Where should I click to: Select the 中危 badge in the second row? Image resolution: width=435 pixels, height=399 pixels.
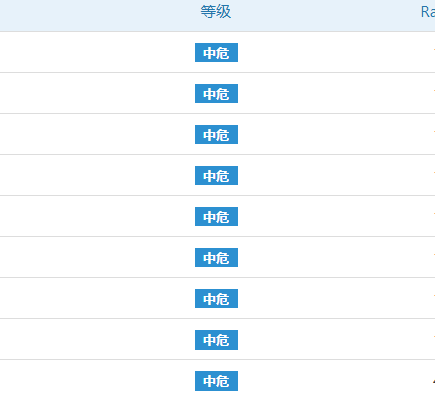tap(216, 93)
